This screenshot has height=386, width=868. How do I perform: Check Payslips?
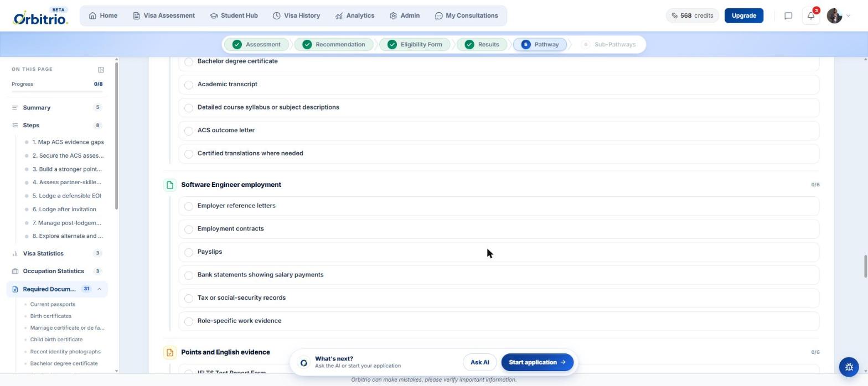tap(189, 252)
